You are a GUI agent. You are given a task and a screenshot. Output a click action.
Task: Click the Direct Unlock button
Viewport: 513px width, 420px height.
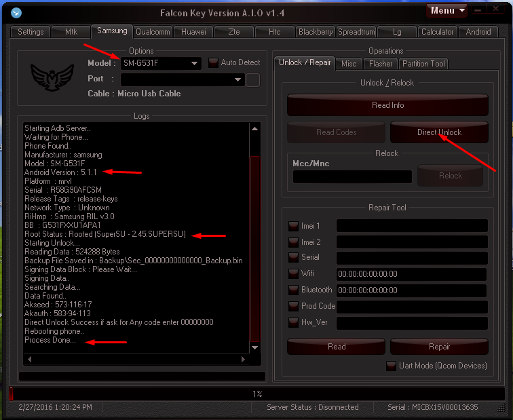coord(439,132)
